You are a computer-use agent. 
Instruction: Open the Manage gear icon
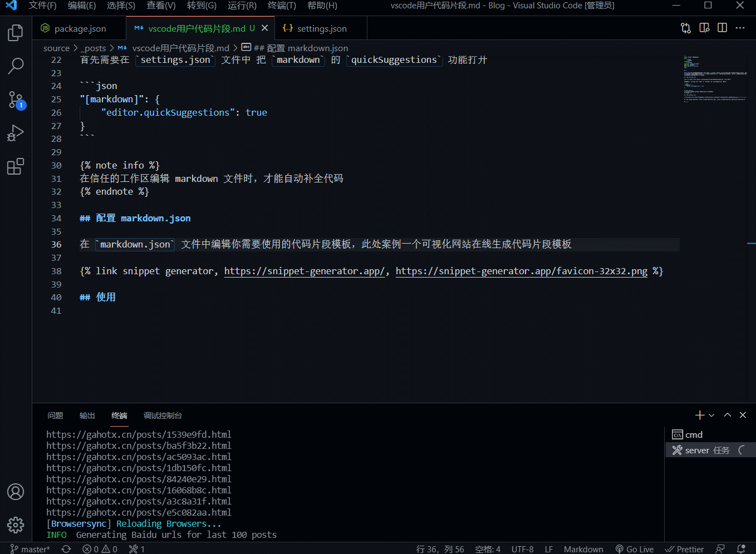[x=16, y=525]
